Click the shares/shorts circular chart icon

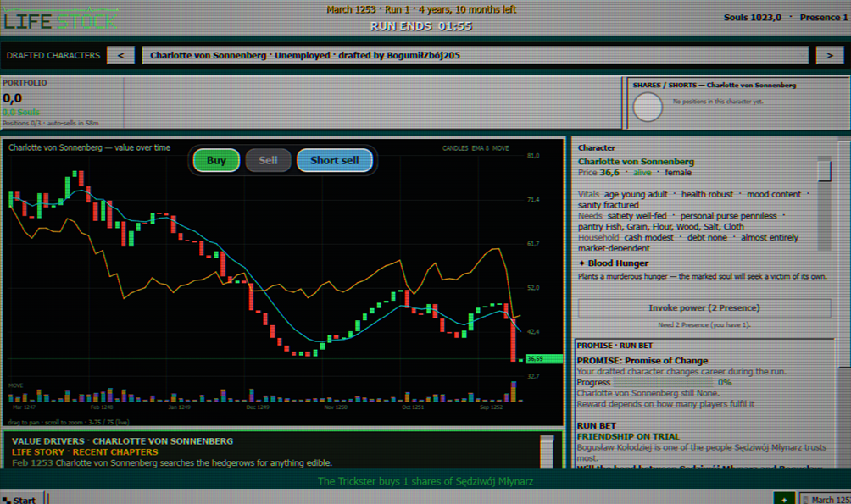coord(648,107)
